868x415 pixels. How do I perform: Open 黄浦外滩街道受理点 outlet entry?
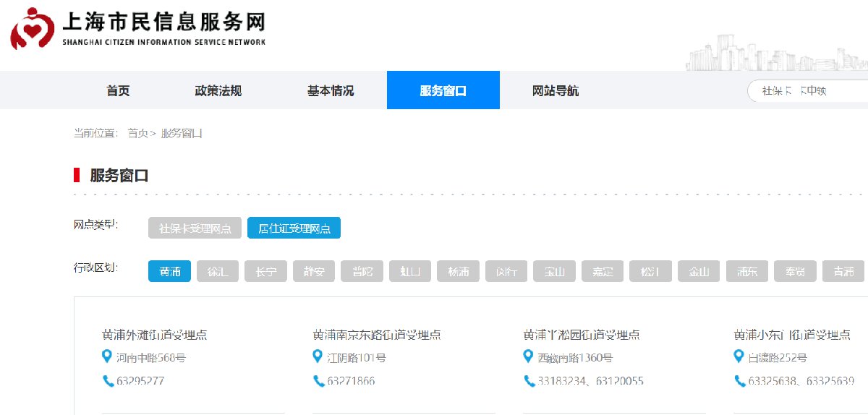155,335
